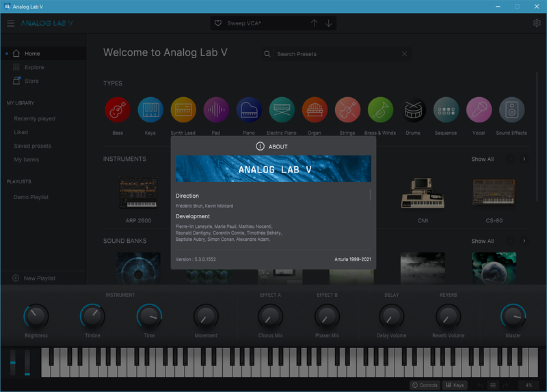Adjust the Timbre knob
The width and height of the screenshot is (547, 392).
click(x=92, y=316)
